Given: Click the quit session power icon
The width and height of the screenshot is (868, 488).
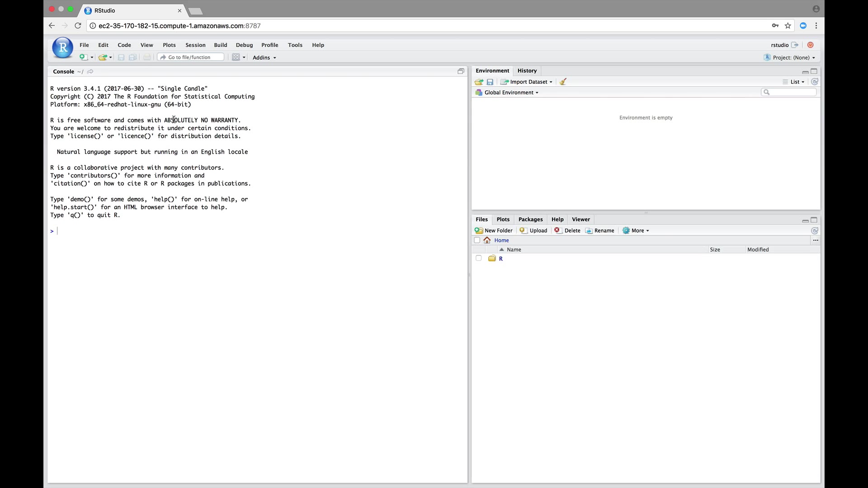Looking at the screenshot, I should [810, 45].
